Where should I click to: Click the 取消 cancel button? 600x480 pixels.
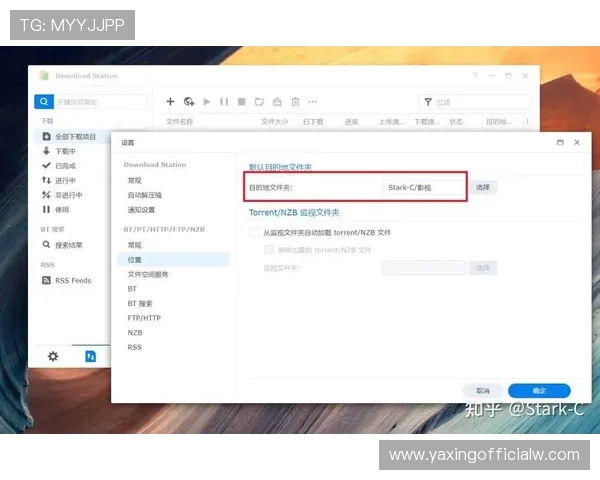tap(483, 390)
